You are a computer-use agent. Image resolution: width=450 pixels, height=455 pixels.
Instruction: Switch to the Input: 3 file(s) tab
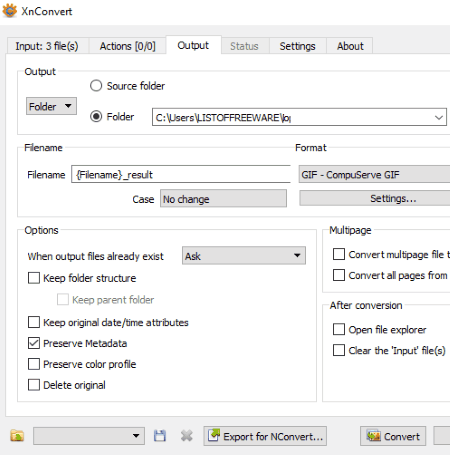(47, 46)
